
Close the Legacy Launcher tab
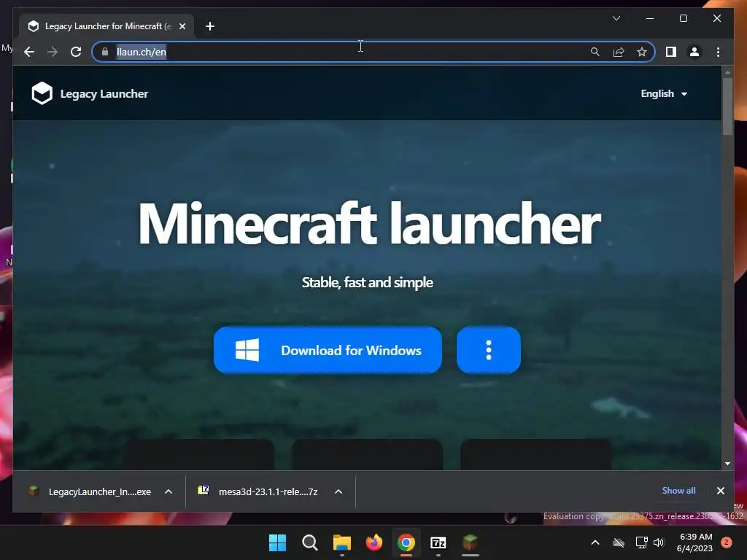pos(182,26)
